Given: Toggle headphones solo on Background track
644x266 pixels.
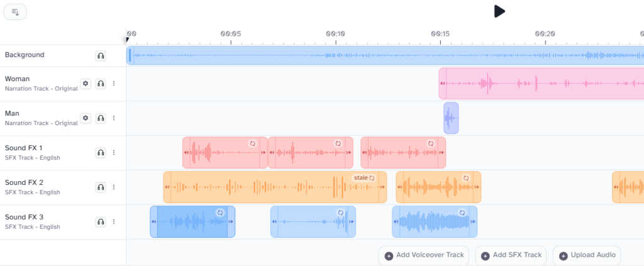Looking at the screenshot, I should [x=101, y=56].
